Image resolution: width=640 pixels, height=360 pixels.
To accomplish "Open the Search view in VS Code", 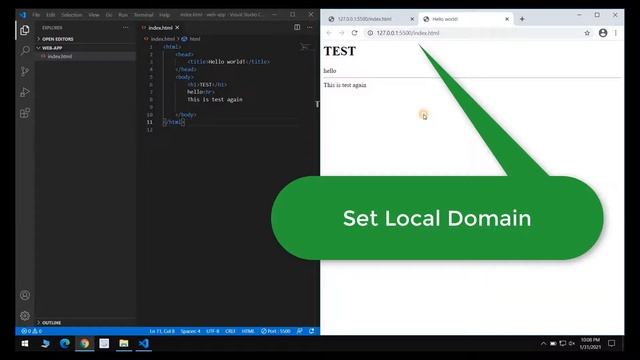I will [25, 51].
